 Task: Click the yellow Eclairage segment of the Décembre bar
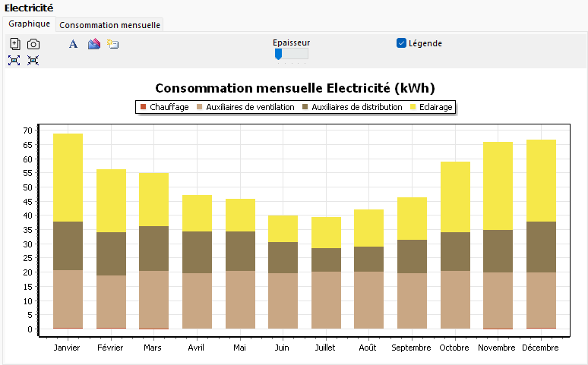tap(541, 181)
